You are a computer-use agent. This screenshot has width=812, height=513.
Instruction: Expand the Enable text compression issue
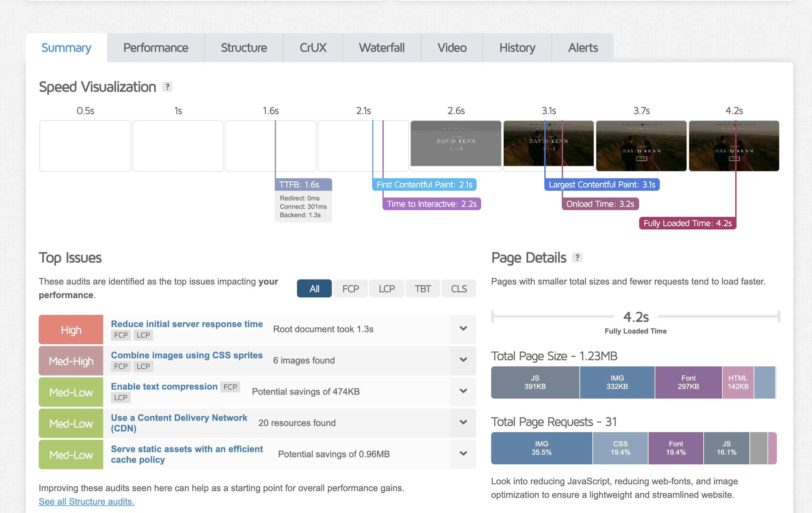coord(463,391)
